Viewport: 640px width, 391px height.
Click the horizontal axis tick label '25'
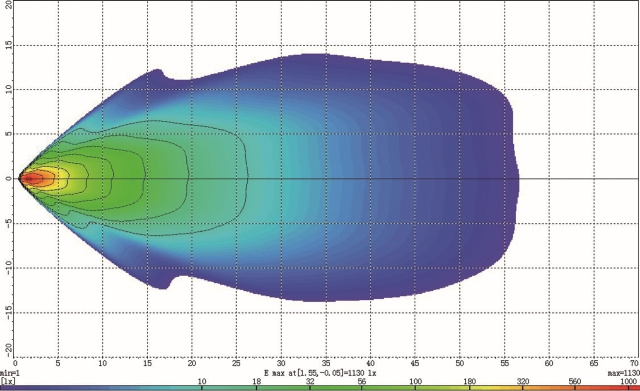coord(236,363)
